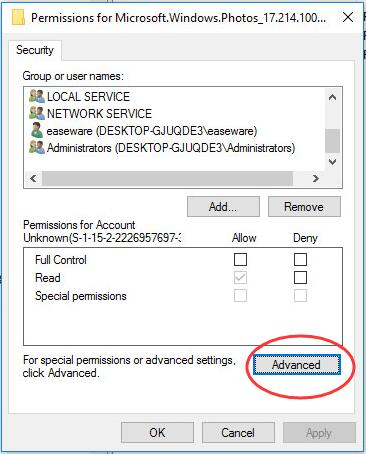366x454 pixels.
Task: Click user list scroll down arrow
Action: [332, 162]
